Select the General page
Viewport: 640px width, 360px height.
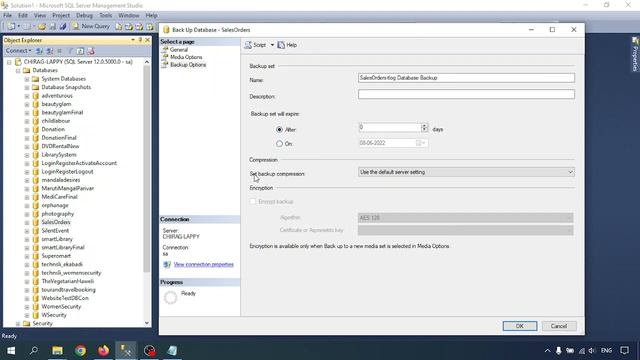(179, 49)
